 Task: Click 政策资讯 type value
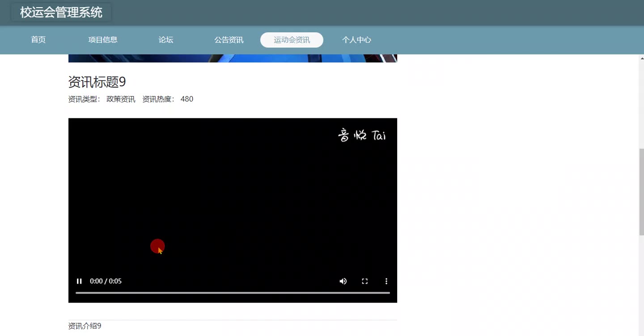pos(121,99)
